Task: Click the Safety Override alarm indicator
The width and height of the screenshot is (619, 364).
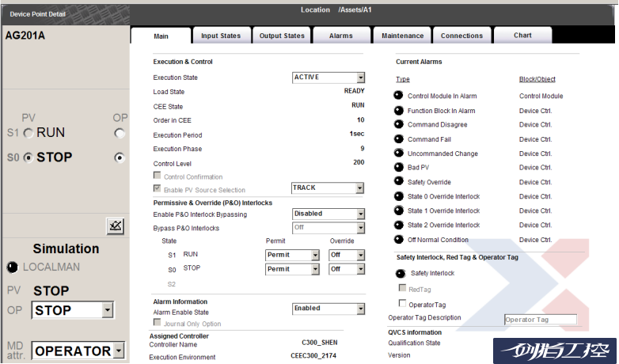Action: tap(398, 182)
